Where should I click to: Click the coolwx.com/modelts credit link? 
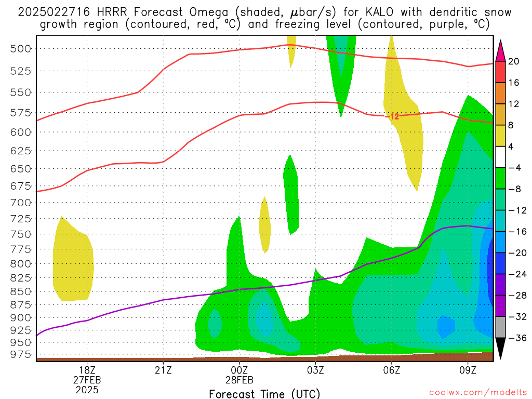coord(477,393)
